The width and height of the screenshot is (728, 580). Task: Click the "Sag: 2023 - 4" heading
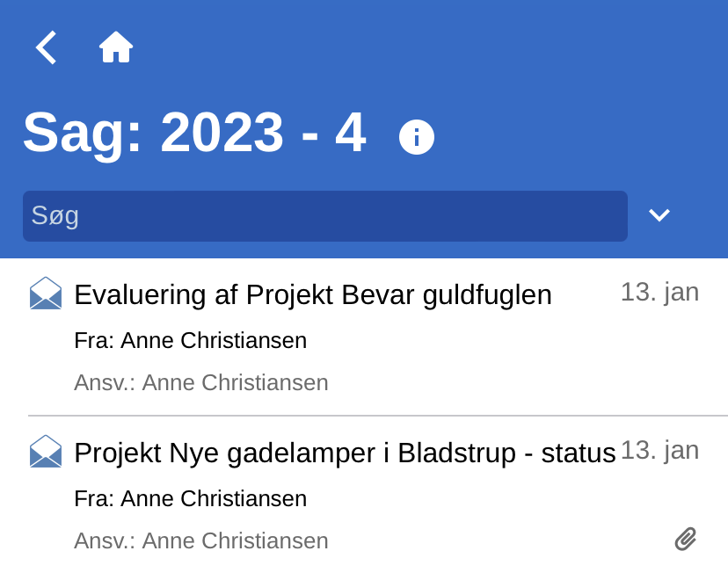tap(193, 134)
